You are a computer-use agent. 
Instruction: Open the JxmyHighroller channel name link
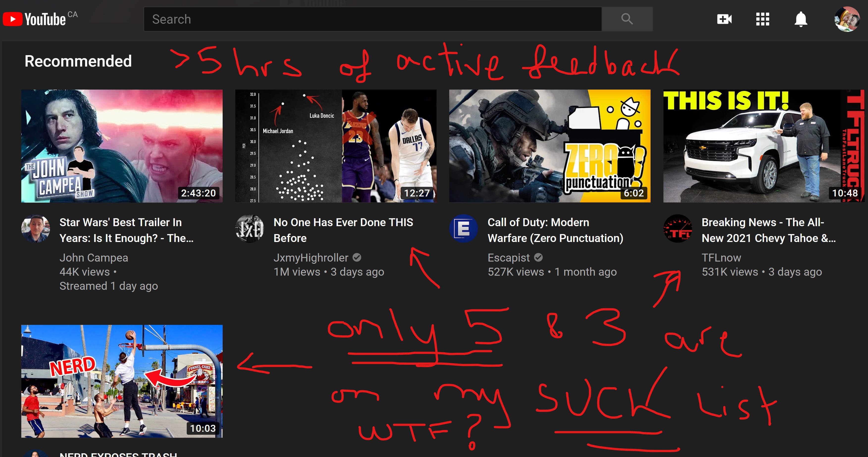point(311,258)
